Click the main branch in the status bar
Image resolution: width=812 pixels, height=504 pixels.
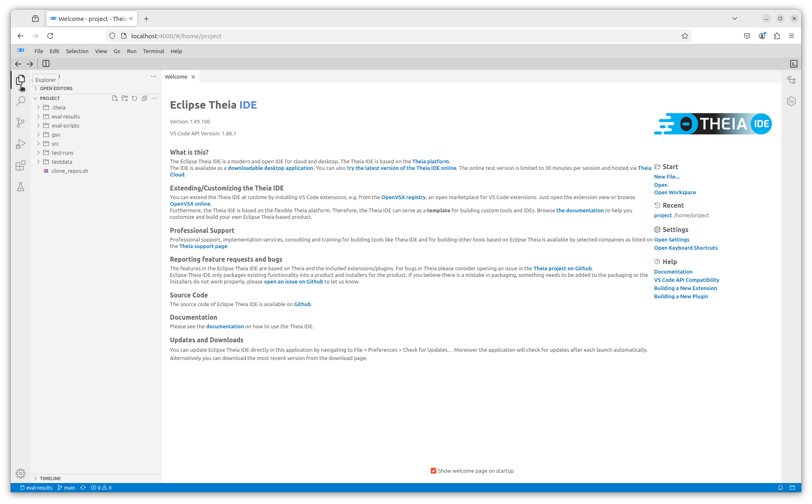click(66, 488)
